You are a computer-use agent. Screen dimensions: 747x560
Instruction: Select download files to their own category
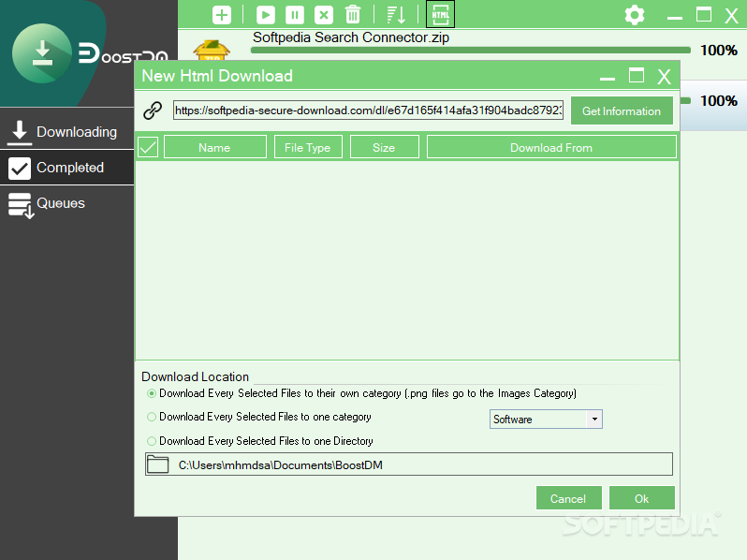152,393
